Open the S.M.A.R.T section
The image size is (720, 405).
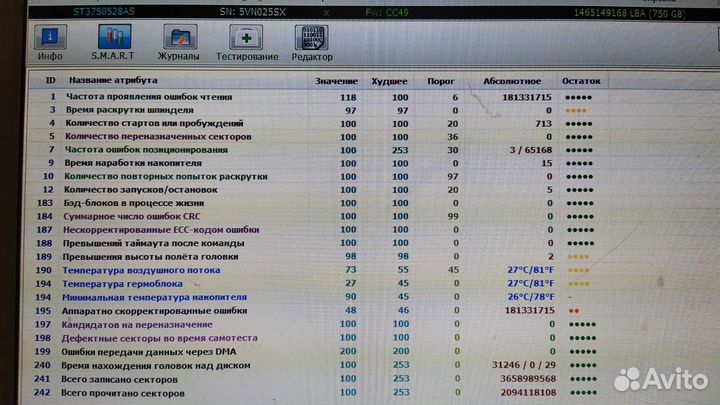tap(112, 42)
